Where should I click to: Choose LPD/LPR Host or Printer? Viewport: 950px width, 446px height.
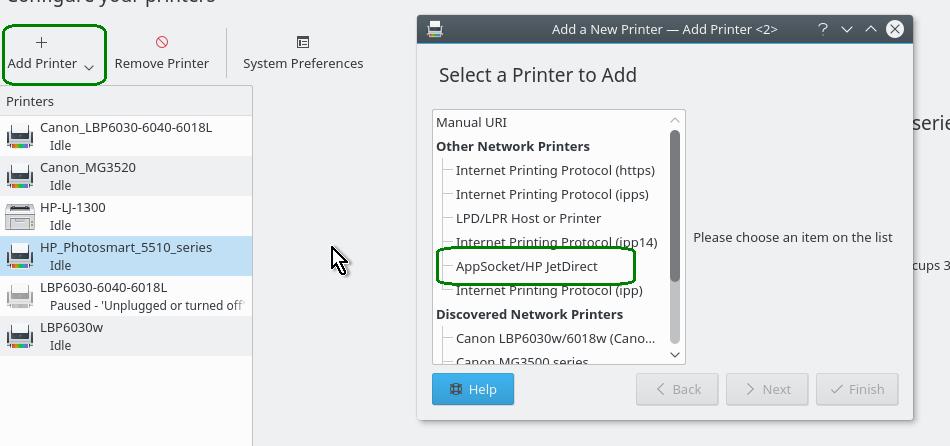tap(528, 219)
